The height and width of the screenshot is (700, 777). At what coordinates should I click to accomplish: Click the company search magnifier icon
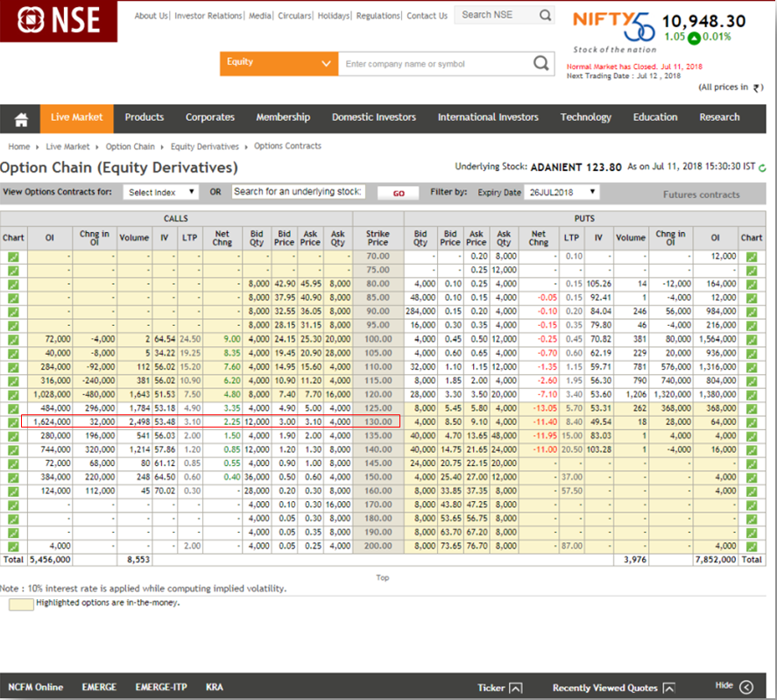[x=540, y=63]
